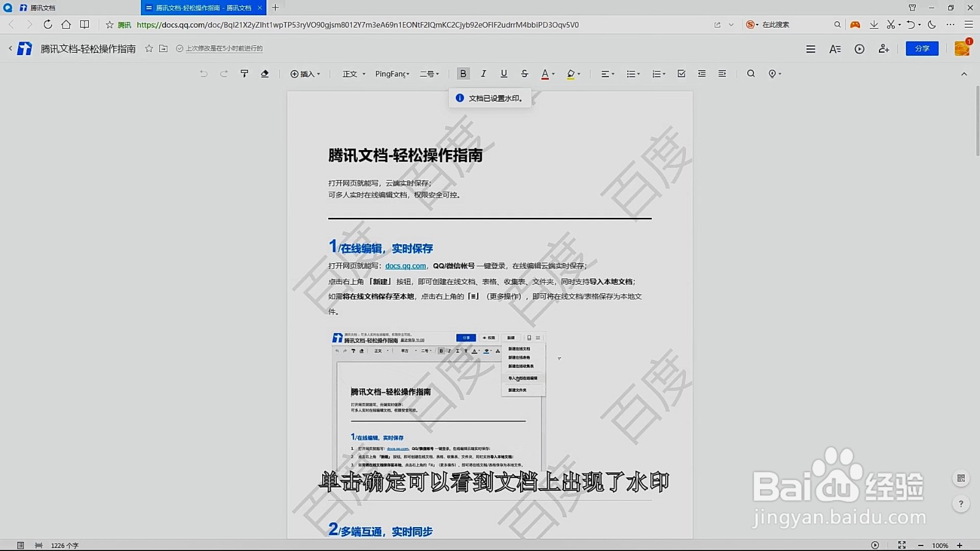Click the undo icon in the editor toolbar

[x=203, y=73]
